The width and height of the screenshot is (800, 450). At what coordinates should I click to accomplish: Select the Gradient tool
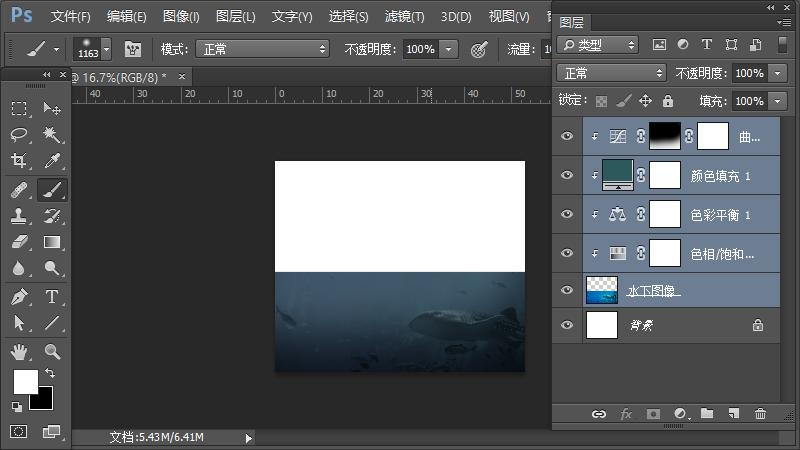52,242
